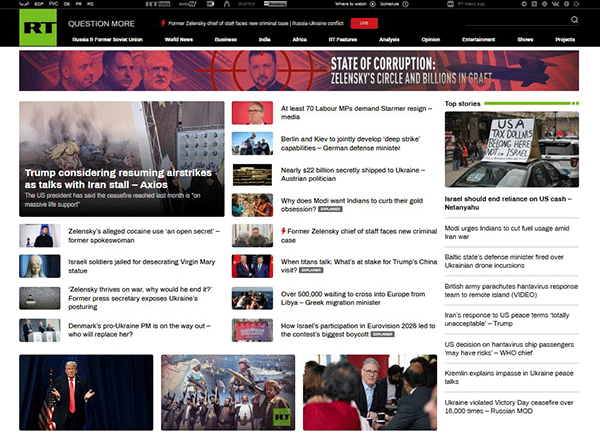Open the Shows menu
Image resolution: width=600 pixels, height=433 pixels.
point(525,39)
